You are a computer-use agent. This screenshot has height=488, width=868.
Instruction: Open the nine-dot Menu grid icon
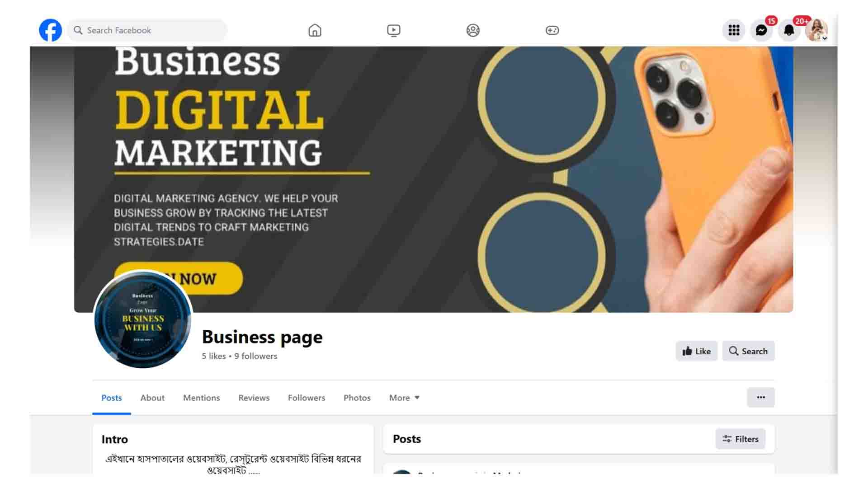tap(734, 30)
